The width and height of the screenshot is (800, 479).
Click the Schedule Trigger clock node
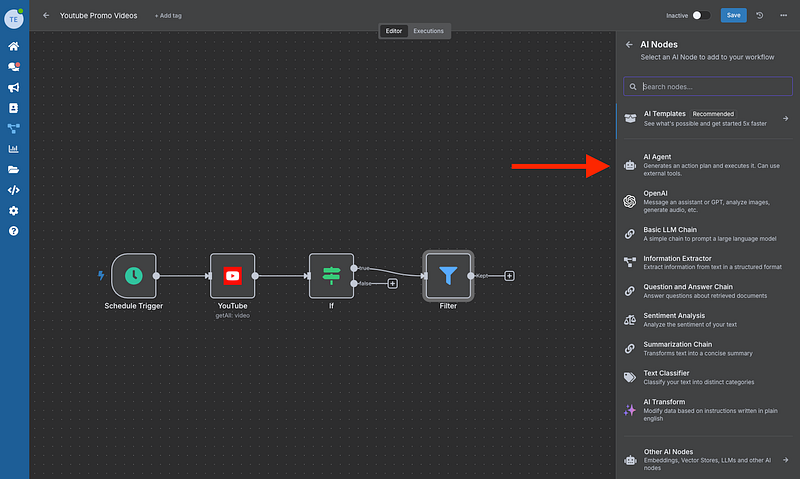[x=133, y=275]
